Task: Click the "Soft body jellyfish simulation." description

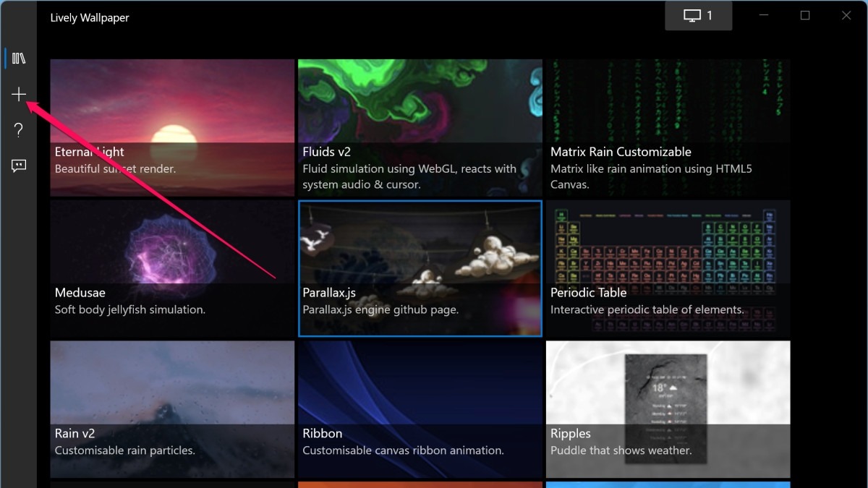Action: coord(130,309)
